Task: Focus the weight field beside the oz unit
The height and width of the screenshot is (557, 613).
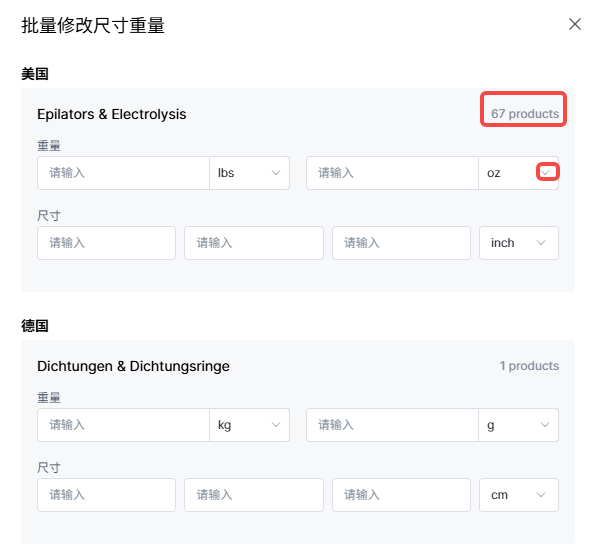Action: (x=392, y=173)
